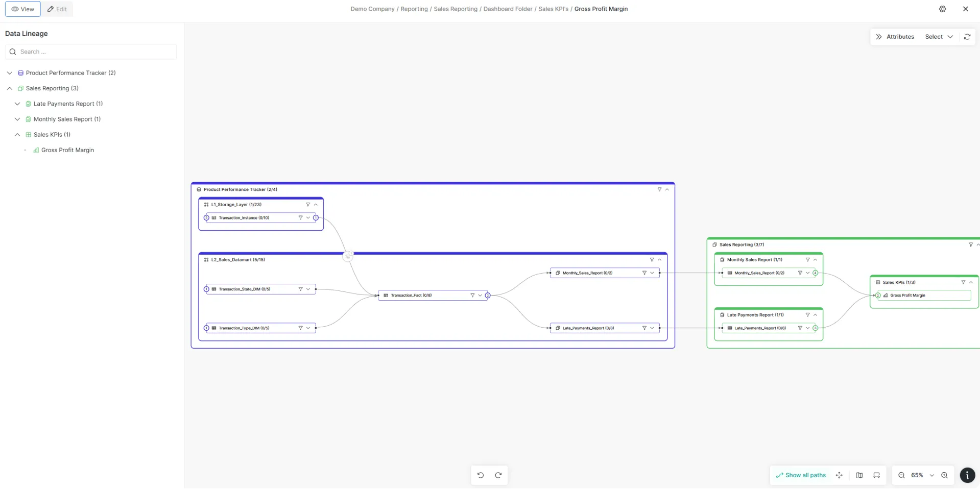Screen dimensions: 980x489
Task: Zoom in on the lineage canvas
Action: click(945, 475)
